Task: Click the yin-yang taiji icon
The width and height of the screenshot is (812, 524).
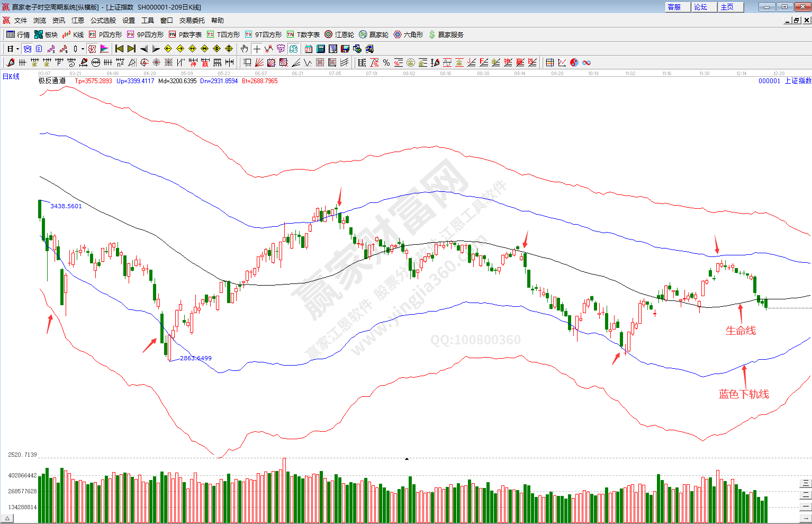Action: pos(574,63)
